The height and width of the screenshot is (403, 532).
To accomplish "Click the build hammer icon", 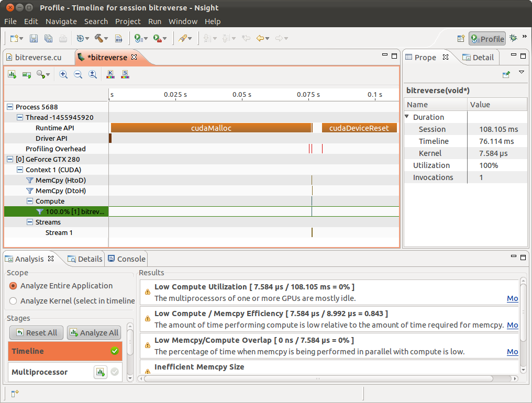I will tap(99, 38).
